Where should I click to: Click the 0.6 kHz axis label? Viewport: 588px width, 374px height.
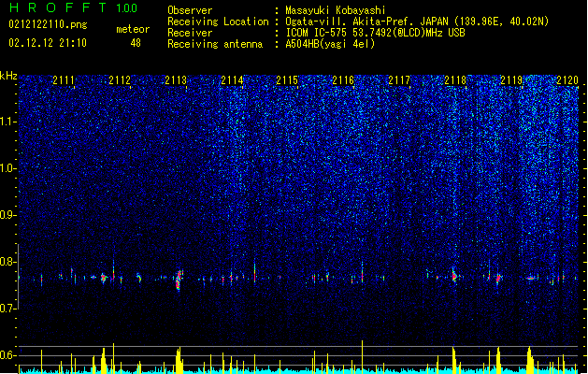(x=7, y=355)
